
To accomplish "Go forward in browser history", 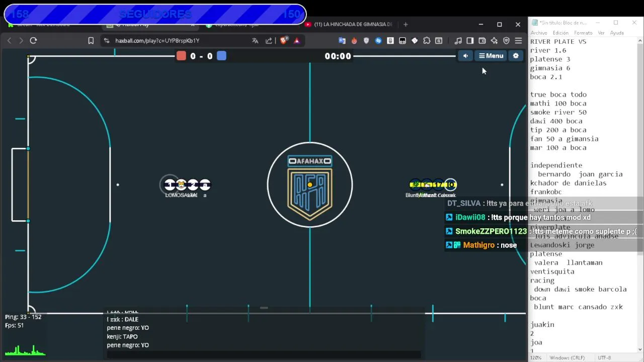I will [x=21, y=40].
